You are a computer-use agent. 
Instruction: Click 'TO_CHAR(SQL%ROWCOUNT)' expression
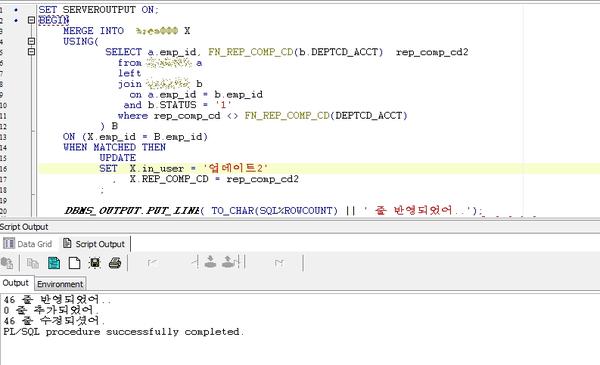click(274, 211)
